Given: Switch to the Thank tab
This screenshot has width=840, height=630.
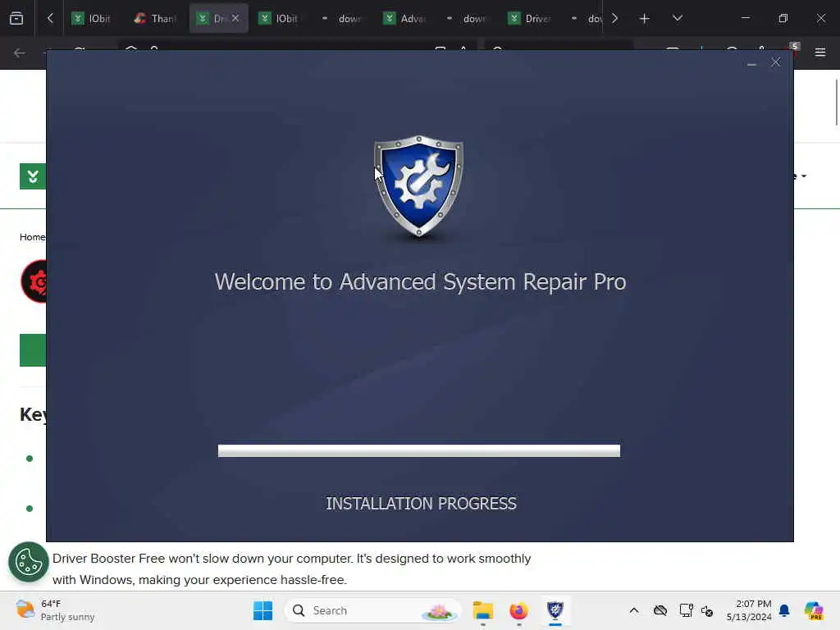Looking at the screenshot, I should 155,19.
